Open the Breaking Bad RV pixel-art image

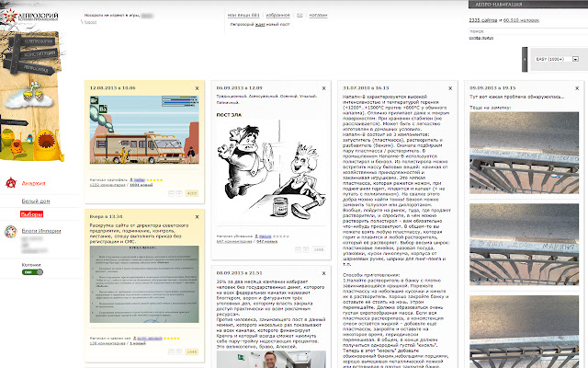(144, 130)
